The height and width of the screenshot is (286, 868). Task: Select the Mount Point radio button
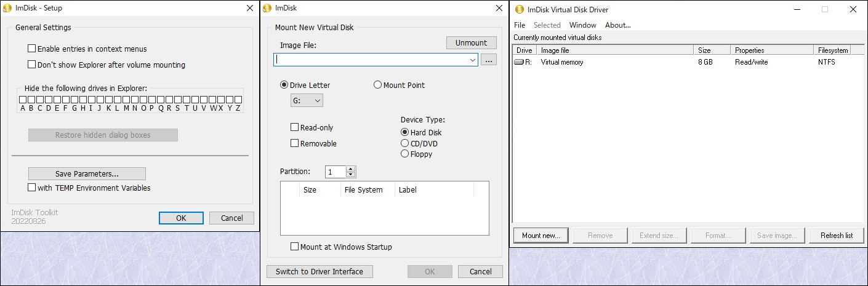377,85
